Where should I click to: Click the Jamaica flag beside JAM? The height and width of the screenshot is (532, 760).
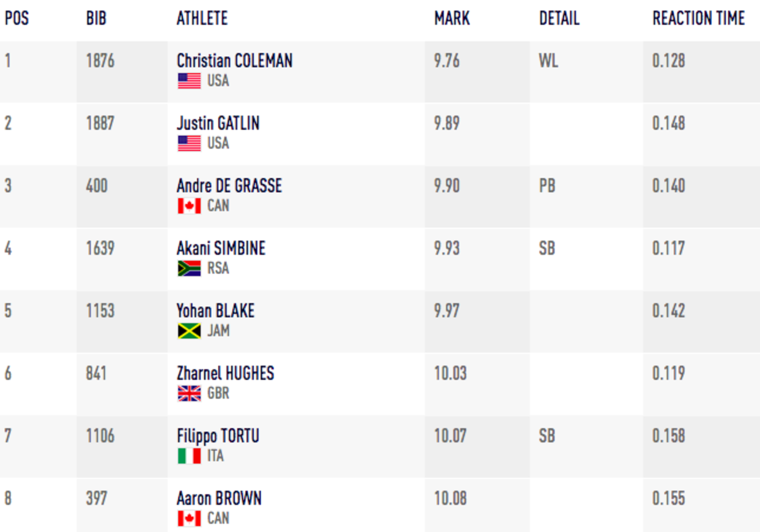tap(189, 331)
